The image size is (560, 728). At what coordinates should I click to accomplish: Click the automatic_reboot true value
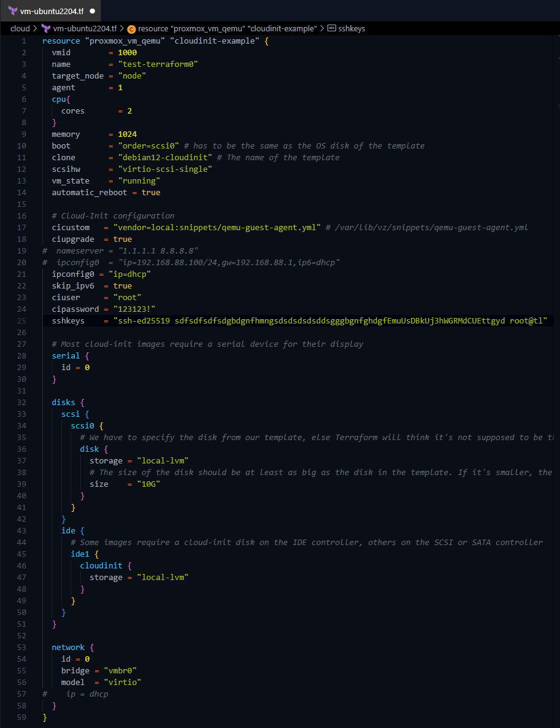[x=151, y=193]
